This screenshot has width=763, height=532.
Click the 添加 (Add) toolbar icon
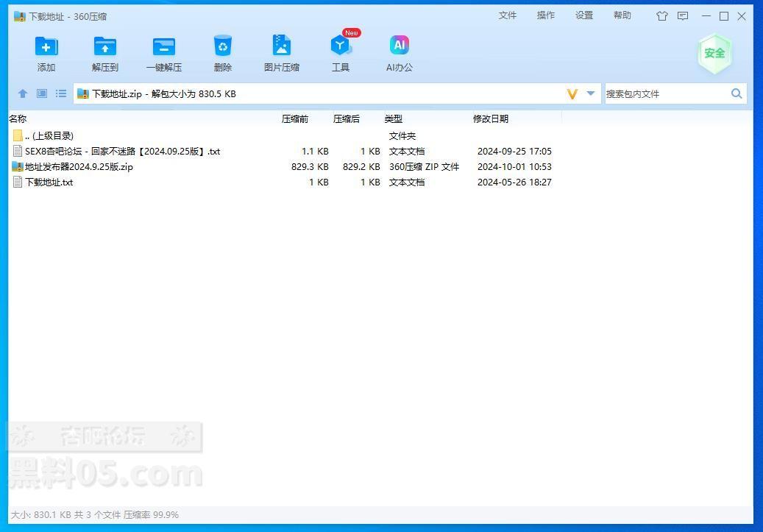46,47
